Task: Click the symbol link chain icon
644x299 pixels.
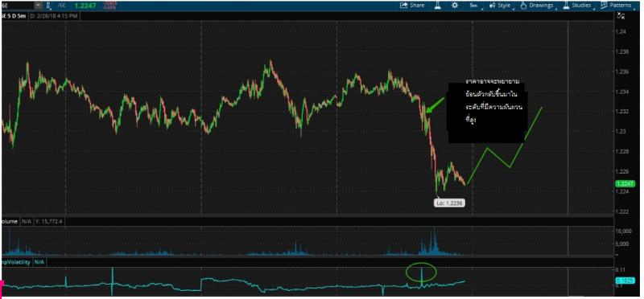Action: pos(48,6)
